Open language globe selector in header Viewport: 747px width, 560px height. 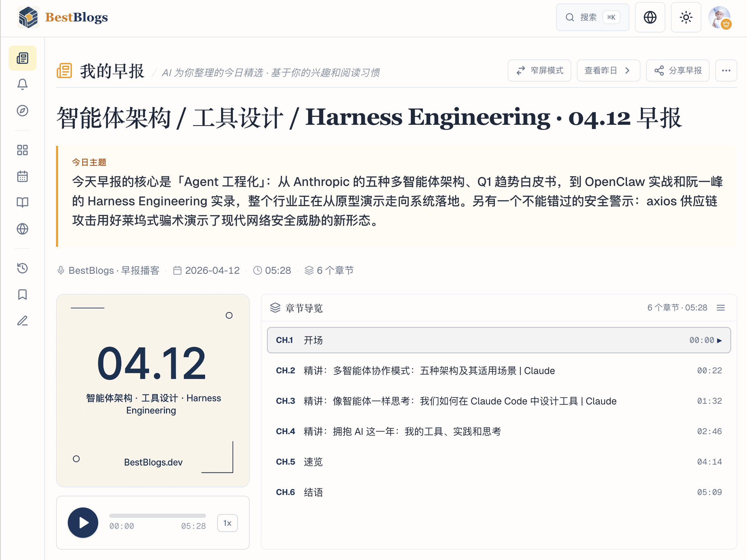point(650,17)
